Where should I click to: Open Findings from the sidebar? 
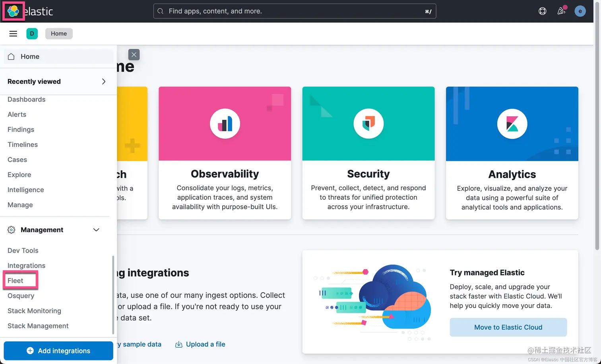[x=21, y=129]
